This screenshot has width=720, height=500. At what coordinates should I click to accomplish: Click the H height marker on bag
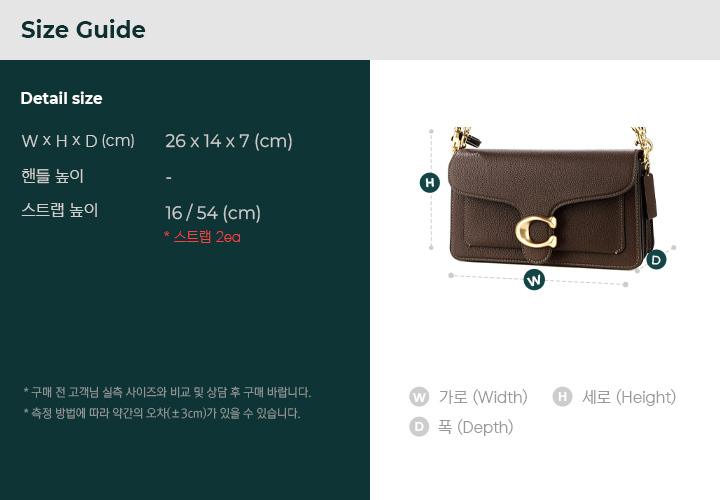[x=430, y=183]
